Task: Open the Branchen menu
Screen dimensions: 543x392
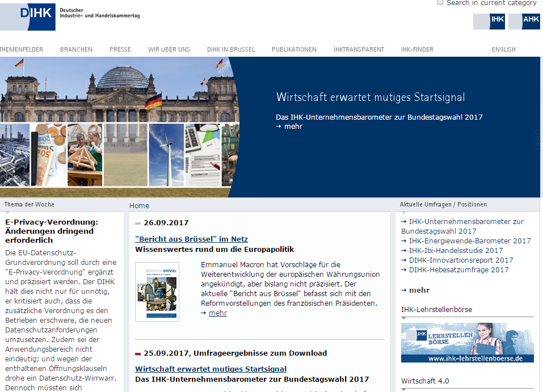Action: click(x=76, y=49)
